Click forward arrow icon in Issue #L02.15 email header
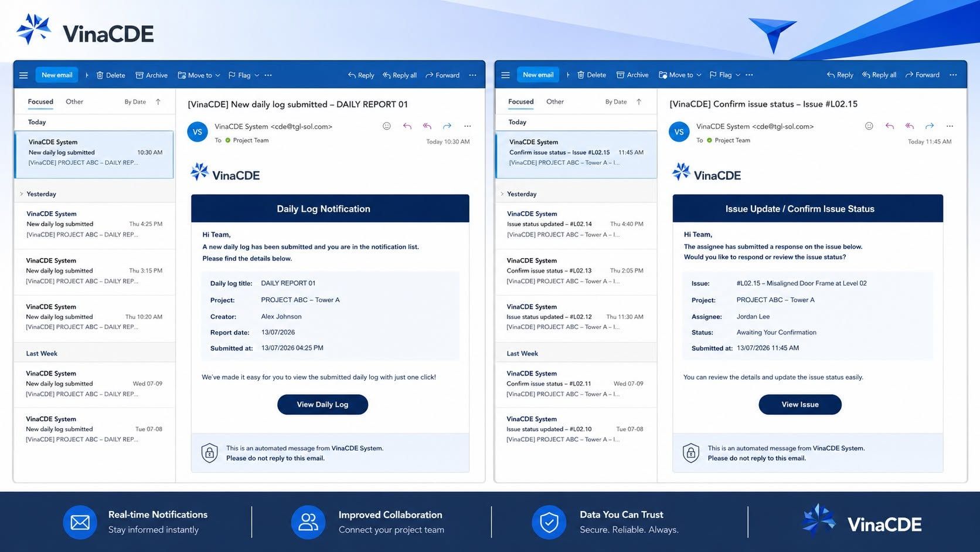Viewport: 980px width, 552px height. [930, 126]
